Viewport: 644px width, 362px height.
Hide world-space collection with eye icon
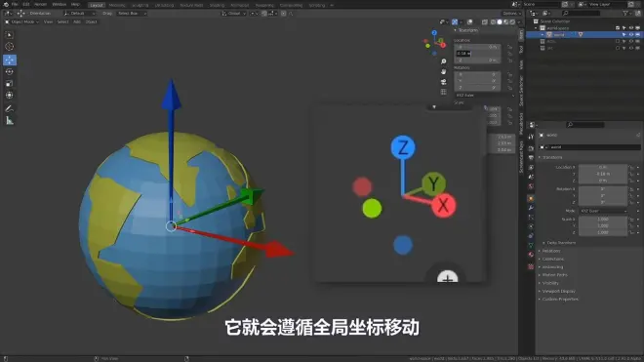(631, 28)
